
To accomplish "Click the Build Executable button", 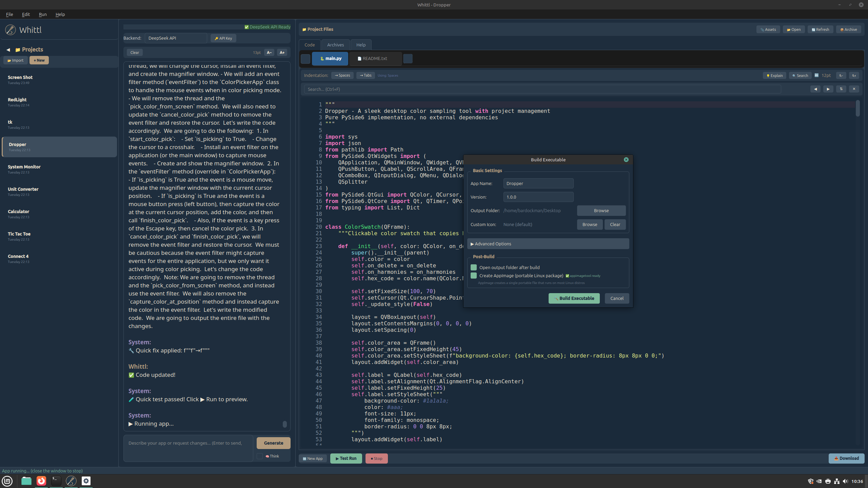I will 574,298.
